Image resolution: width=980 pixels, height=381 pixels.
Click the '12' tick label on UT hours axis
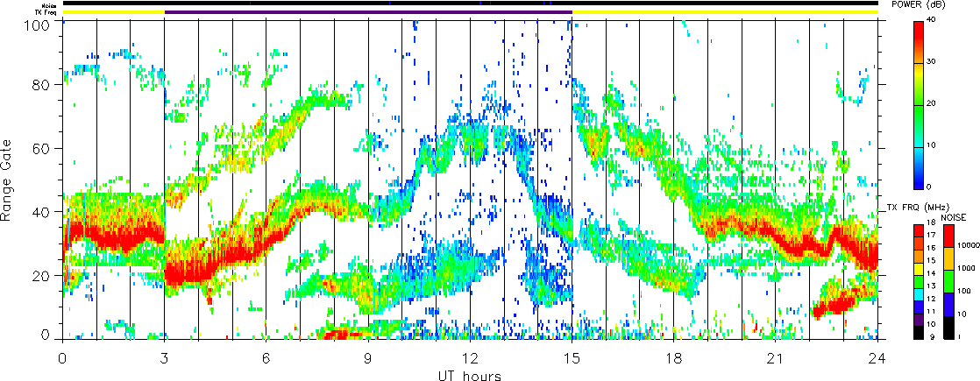[470, 358]
